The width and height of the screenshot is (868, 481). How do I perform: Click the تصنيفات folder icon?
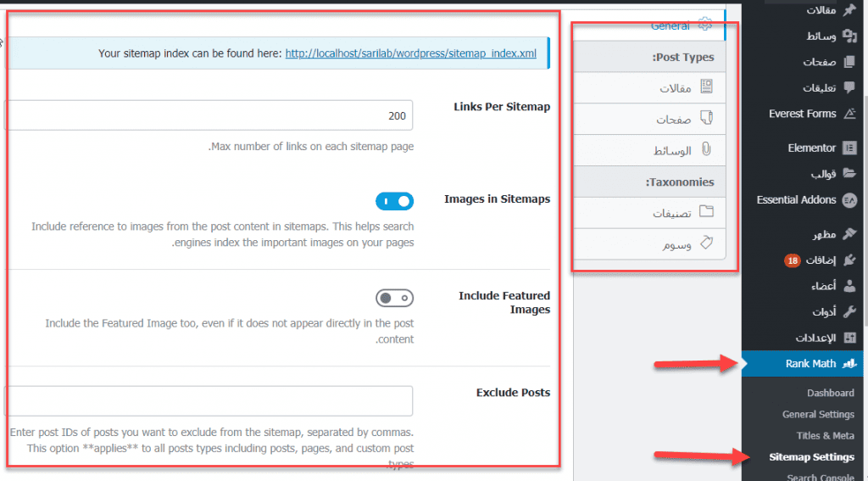point(705,213)
